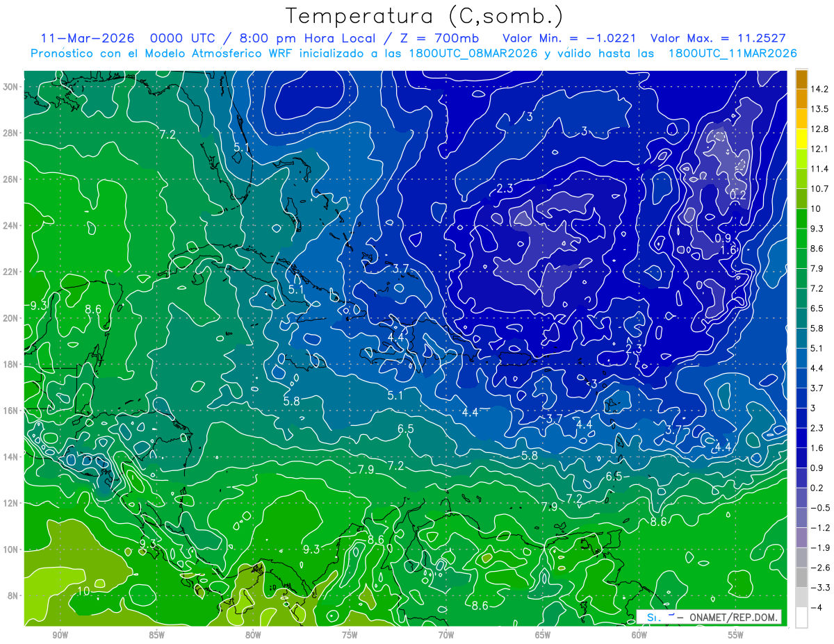This screenshot has height=644, width=834.
Task: Click the yellow swatch between 12.8 and 12.1
Action: pos(801,139)
